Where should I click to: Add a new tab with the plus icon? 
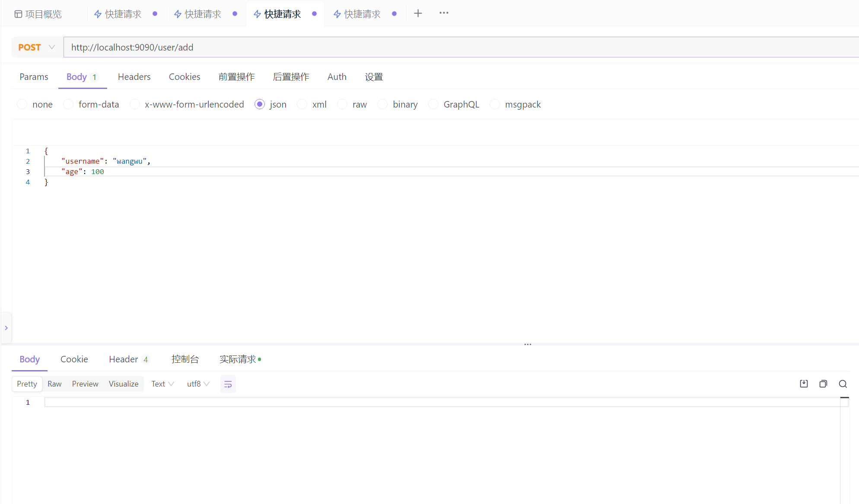click(x=418, y=13)
